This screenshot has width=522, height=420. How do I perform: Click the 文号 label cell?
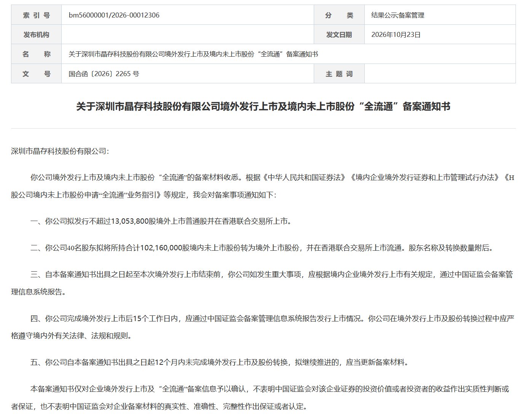tap(36, 73)
